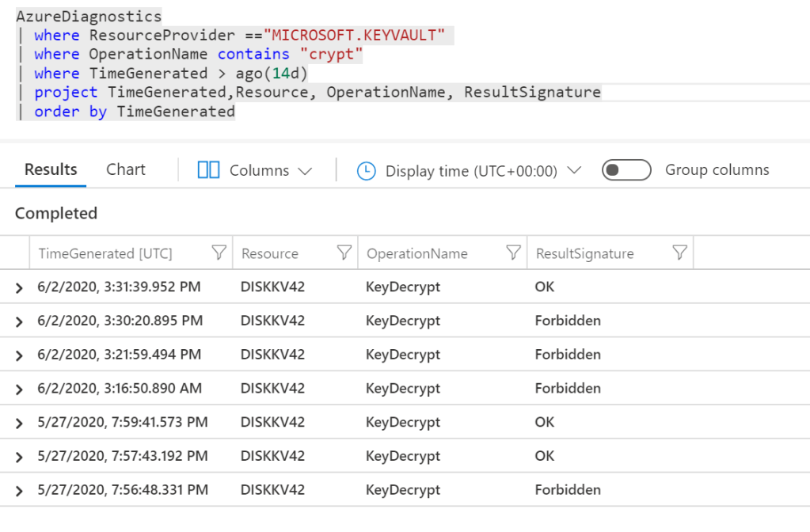The width and height of the screenshot is (810, 532).
Task: Expand the 6/2/2020 3:31:39.952 PM row
Action: 19,288
